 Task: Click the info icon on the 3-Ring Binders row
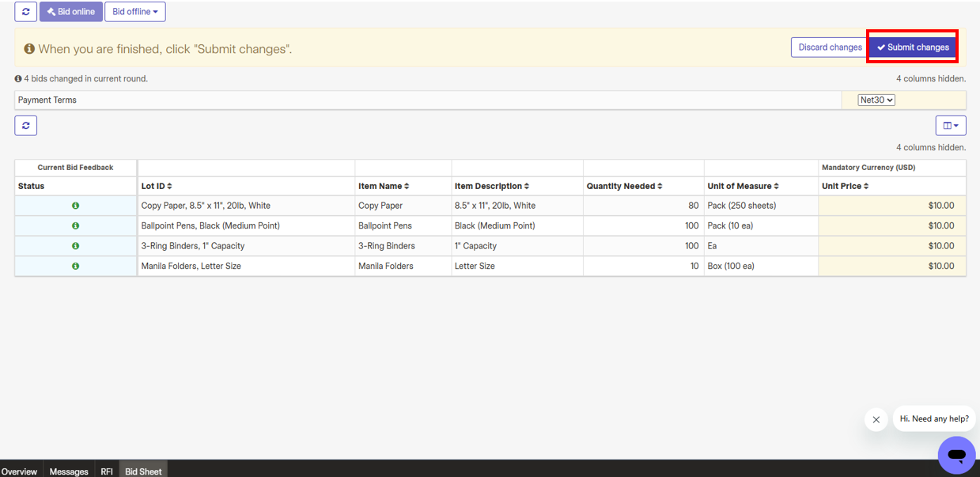click(75, 245)
